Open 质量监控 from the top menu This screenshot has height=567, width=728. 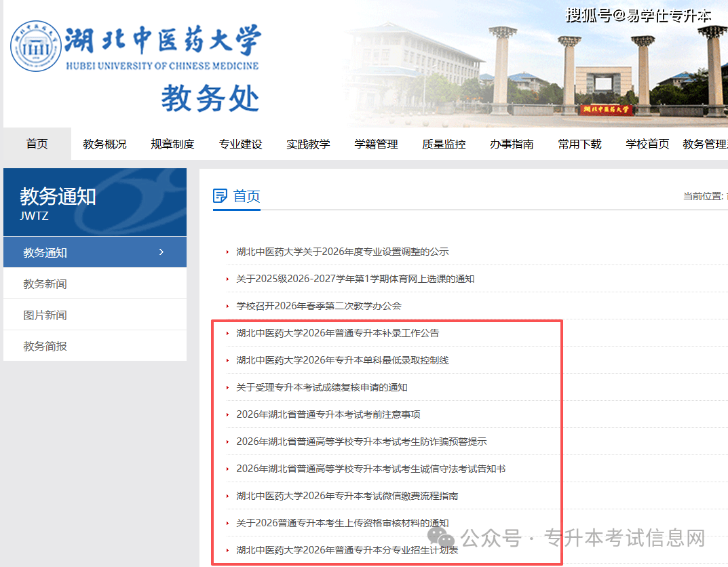(x=444, y=144)
